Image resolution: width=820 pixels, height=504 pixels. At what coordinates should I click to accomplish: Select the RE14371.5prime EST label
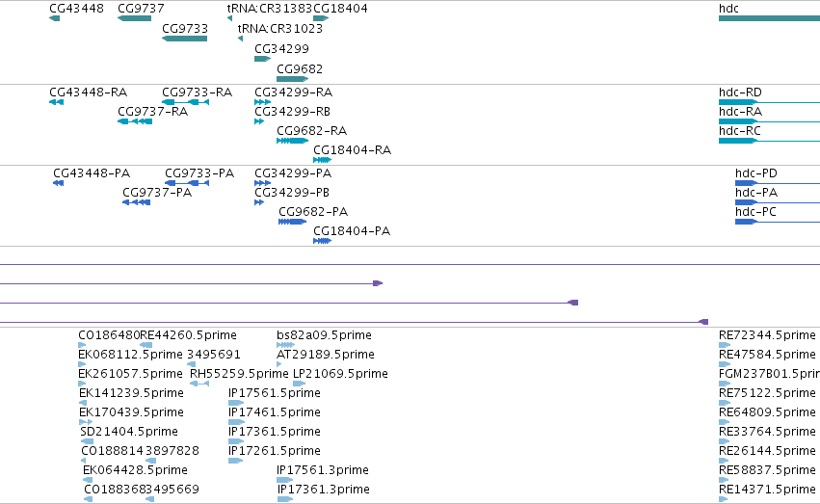767,491
